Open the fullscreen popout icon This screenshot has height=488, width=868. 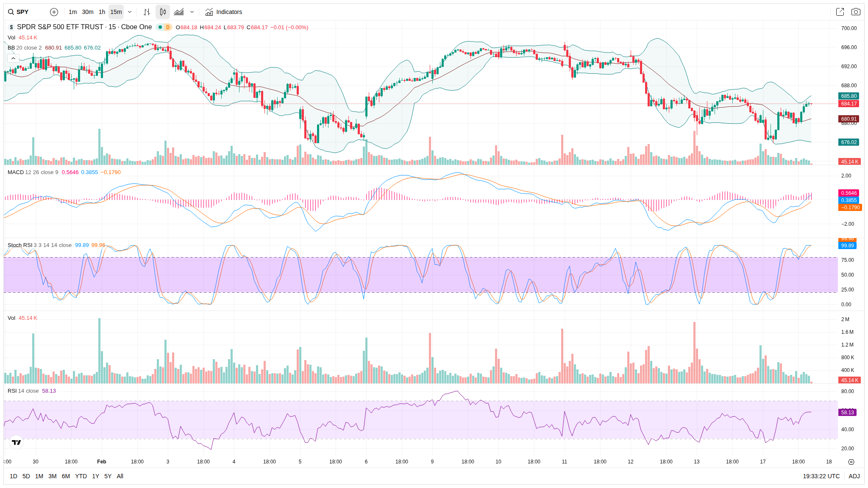click(x=840, y=12)
